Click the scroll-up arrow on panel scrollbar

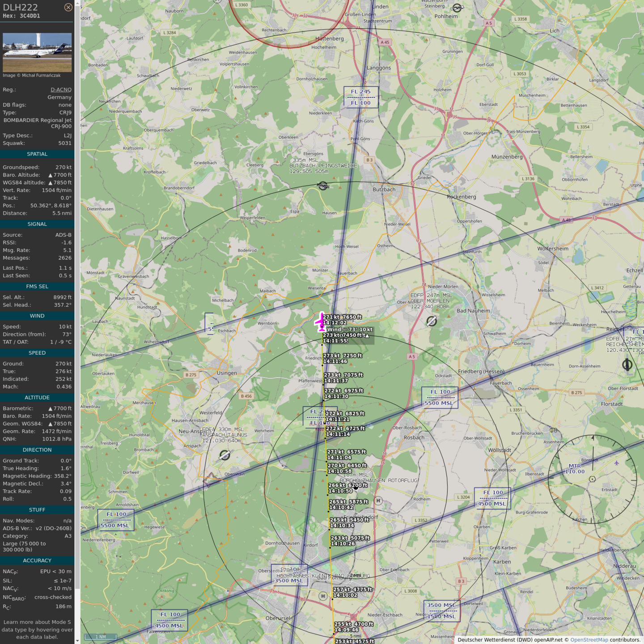pyautogui.click(x=77, y=4)
